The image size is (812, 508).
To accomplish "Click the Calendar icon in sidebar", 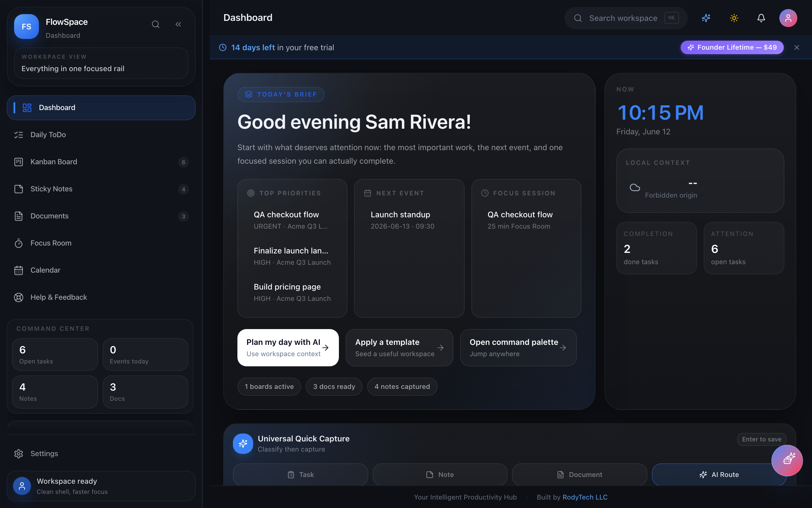I will (x=18, y=270).
